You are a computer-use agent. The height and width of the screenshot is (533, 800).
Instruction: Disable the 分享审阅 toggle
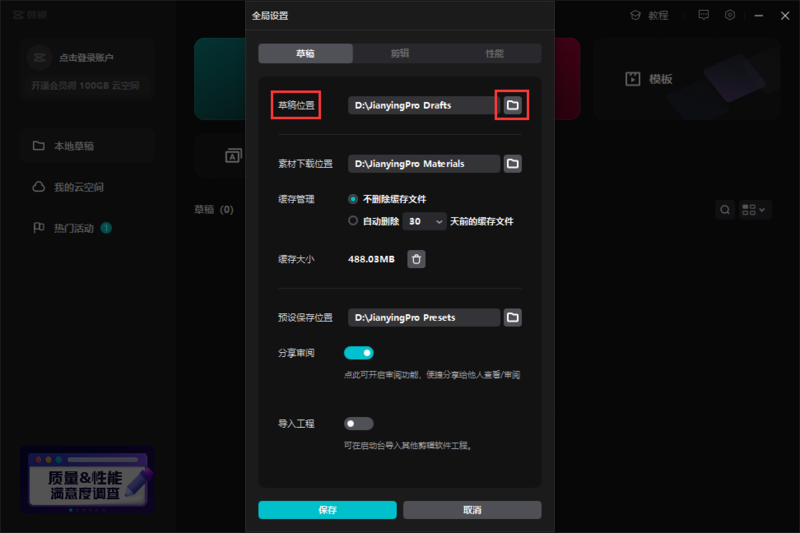coord(358,352)
